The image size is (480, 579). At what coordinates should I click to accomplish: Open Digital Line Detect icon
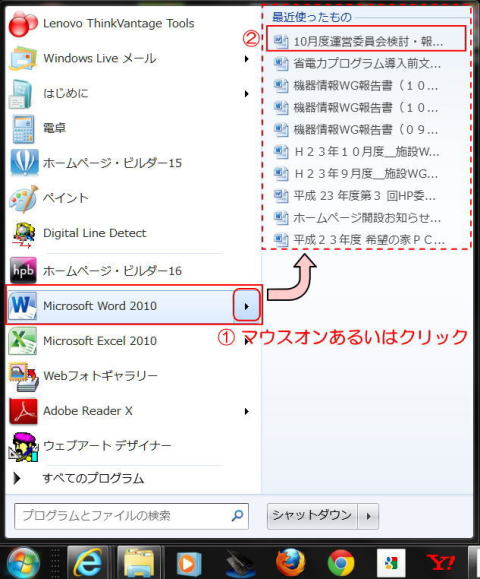(23, 234)
